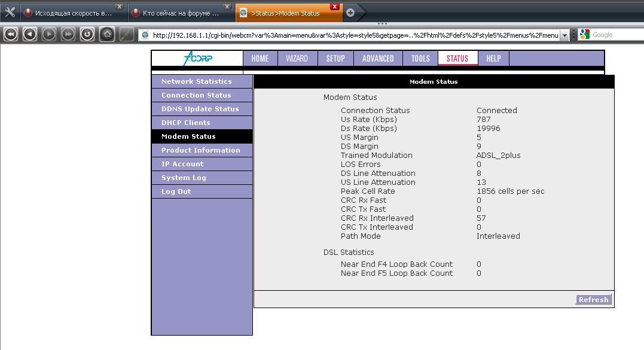Click the 'Near End F4 Loop Back Count' label
Screen dimensions: 644x350
[396, 264]
